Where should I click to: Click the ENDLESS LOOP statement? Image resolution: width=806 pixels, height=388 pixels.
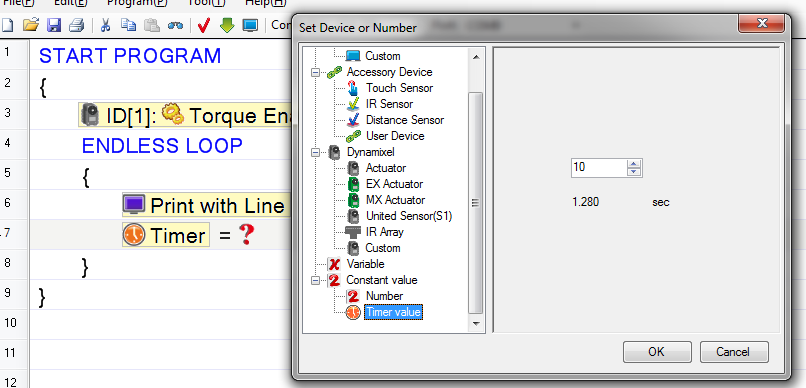(x=162, y=146)
